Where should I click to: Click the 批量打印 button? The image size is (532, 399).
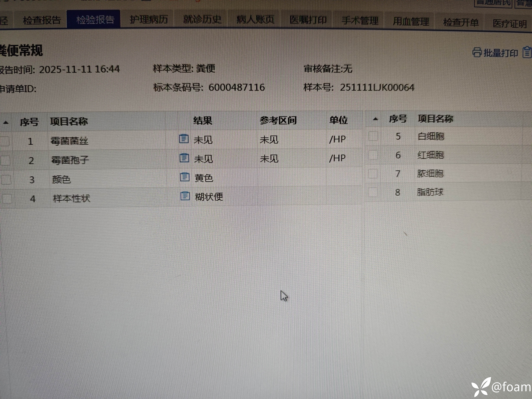(500, 53)
